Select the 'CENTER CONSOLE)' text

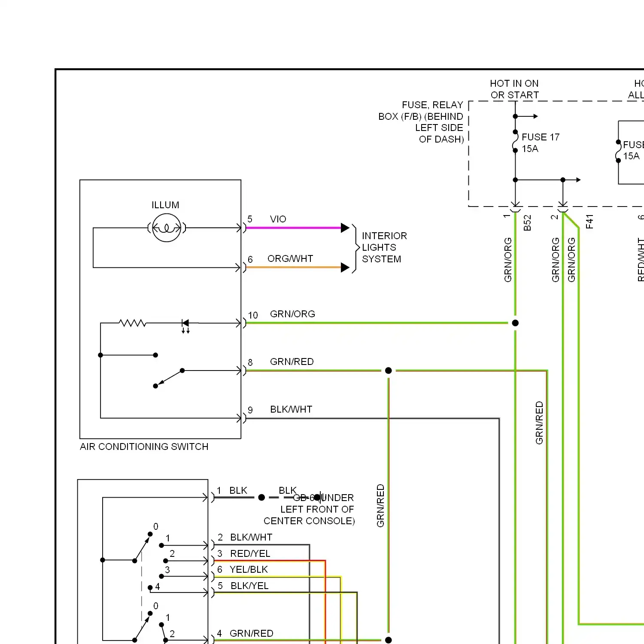click(309, 521)
